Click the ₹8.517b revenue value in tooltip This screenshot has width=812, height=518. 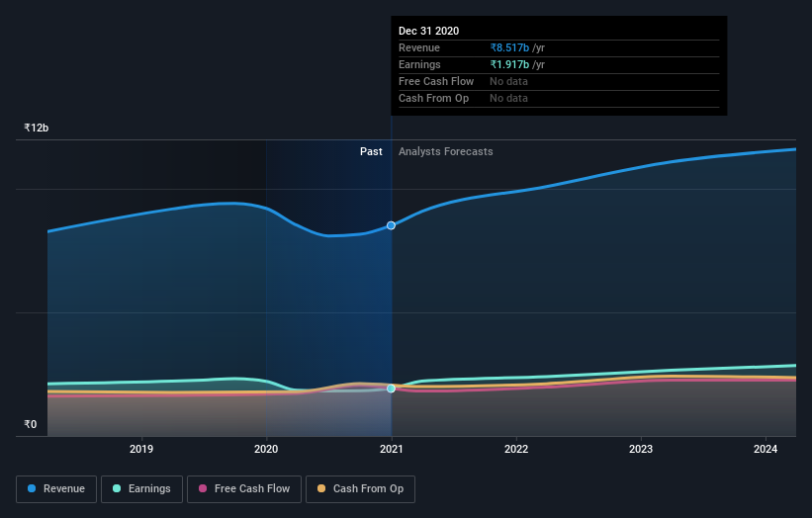(x=510, y=47)
